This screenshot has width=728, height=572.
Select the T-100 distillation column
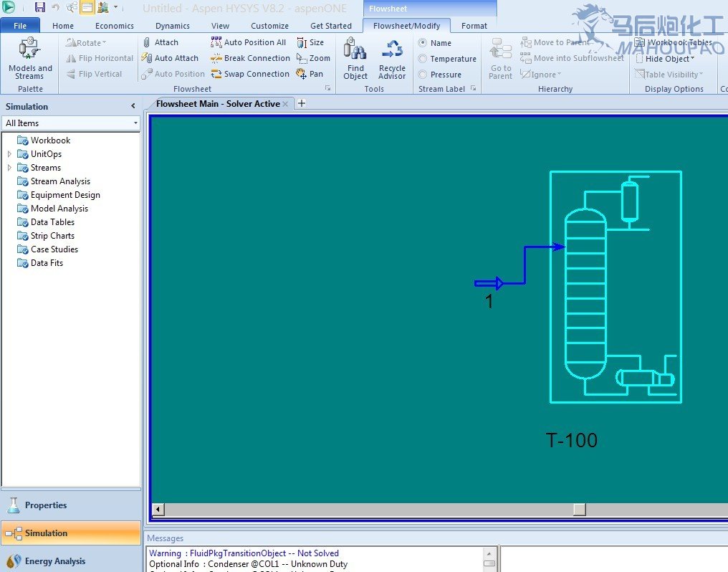tap(585, 294)
